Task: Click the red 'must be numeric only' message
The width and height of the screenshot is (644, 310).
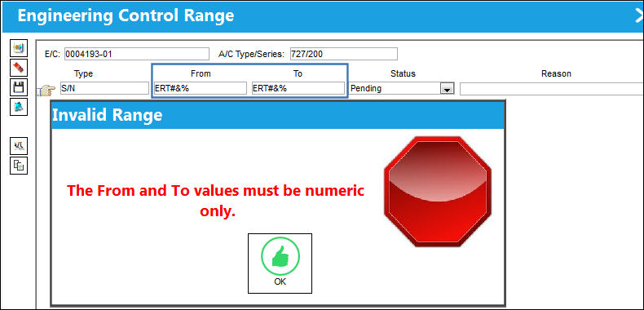Action: 216,201
